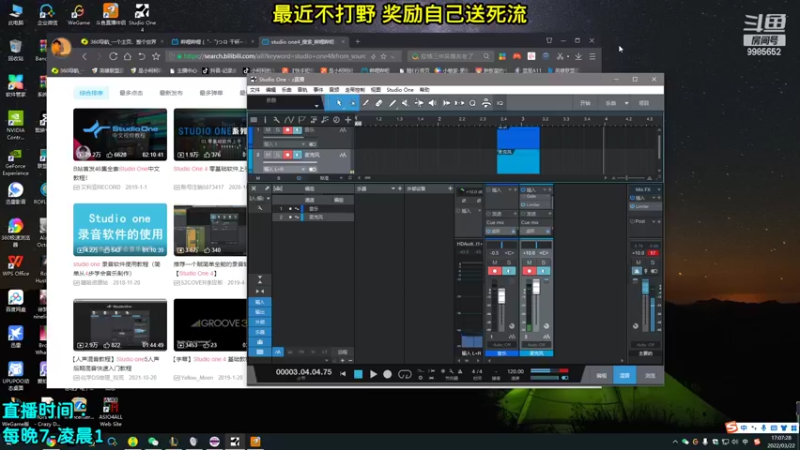Screen dimensions: 800x450
Task: Toggle record arm on track 2 麦克风
Action: (x=287, y=155)
